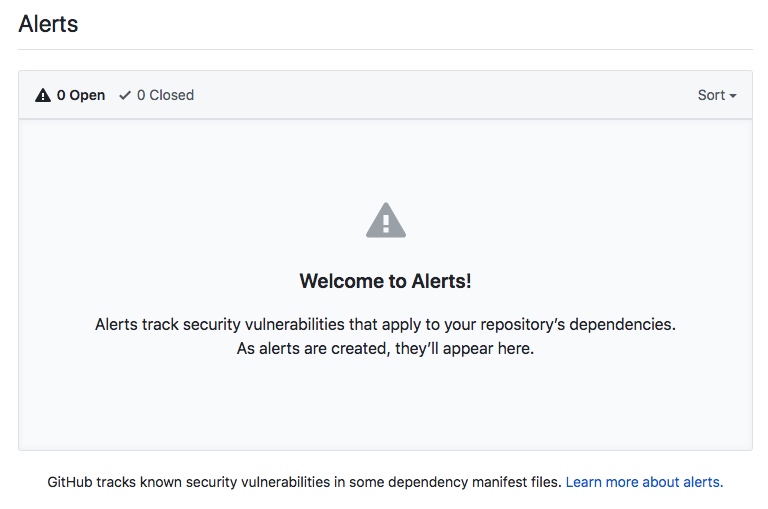Click the small caret arrow next to Sort
This screenshot has width=768, height=509.
[733, 96]
